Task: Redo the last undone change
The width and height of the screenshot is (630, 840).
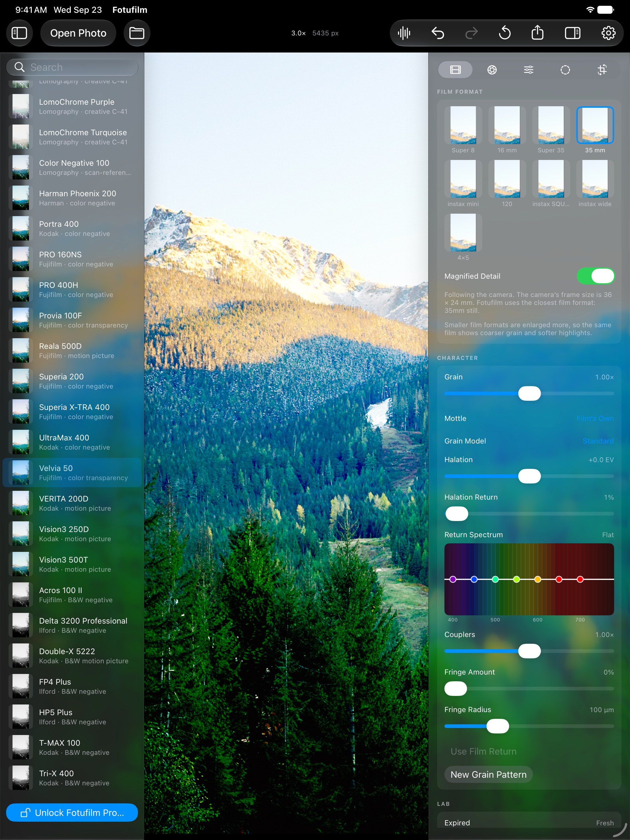Action: click(x=471, y=33)
